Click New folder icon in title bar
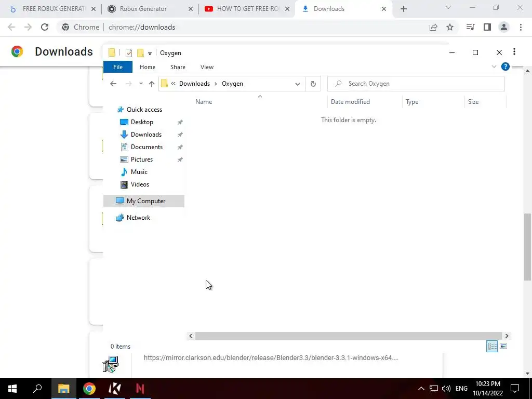Image resolution: width=532 pixels, height=399 pixels. coord(140,53)
